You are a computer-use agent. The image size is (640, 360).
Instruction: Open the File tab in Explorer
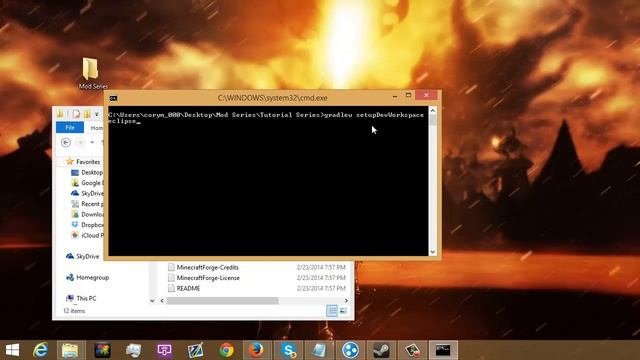click(70, 128)
